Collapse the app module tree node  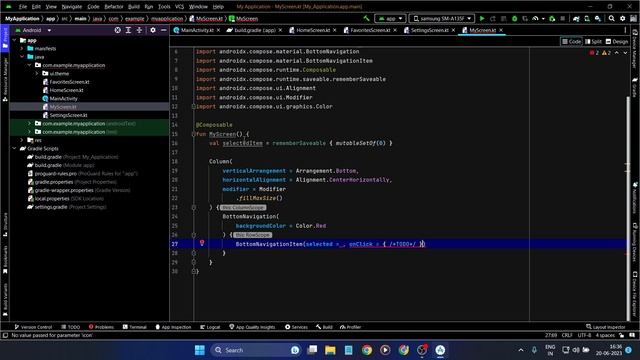[15, 40]
